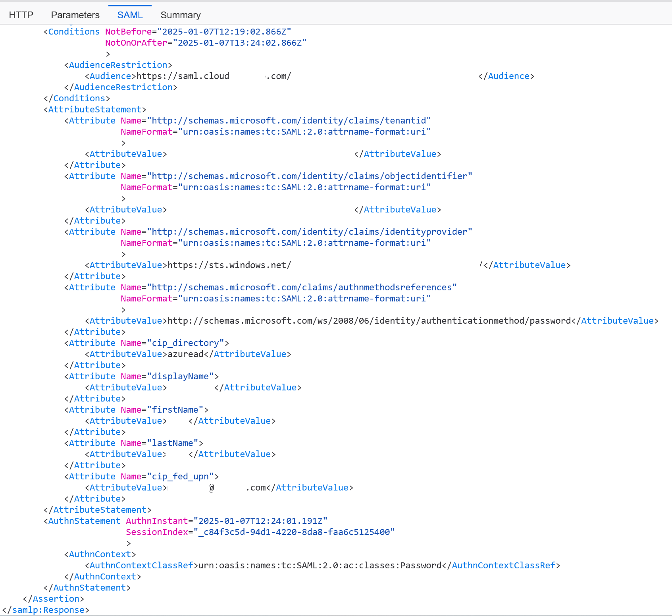This screenshot has height=616, width=672.
Task: Go to the Summary tab
Action: point(180,15)
